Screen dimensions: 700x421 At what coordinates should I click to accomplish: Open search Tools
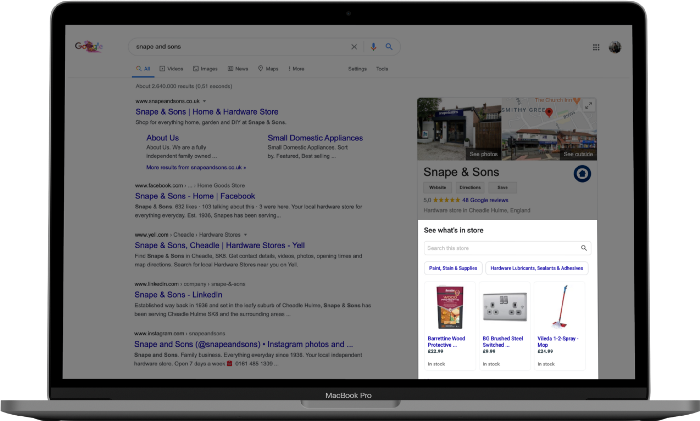pos(382,69)
